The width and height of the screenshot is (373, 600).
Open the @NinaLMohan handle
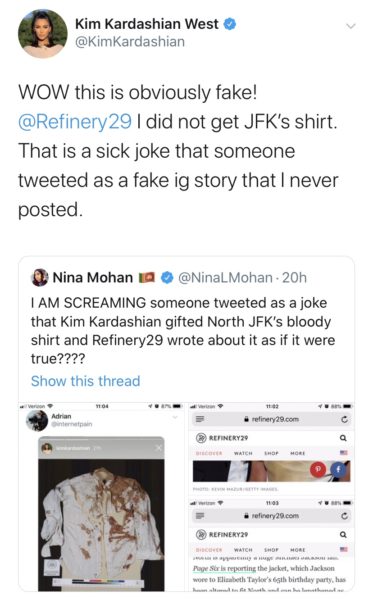[225, 277]
